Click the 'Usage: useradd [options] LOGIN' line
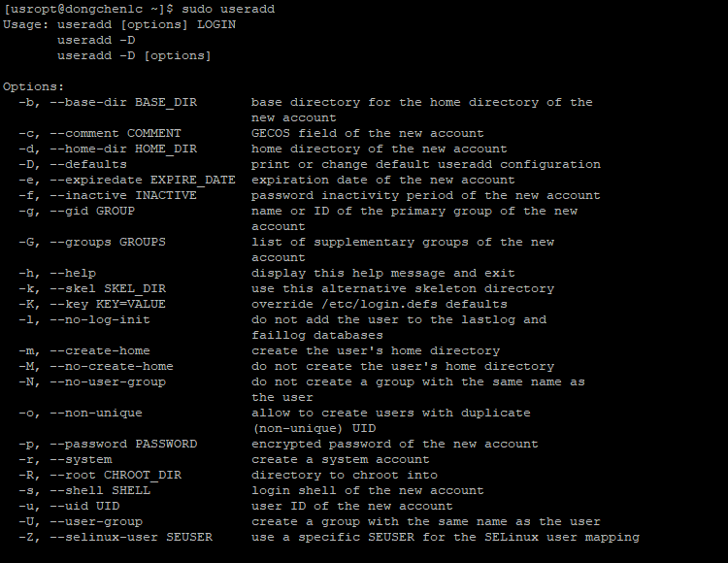 (x=119, y=24)
